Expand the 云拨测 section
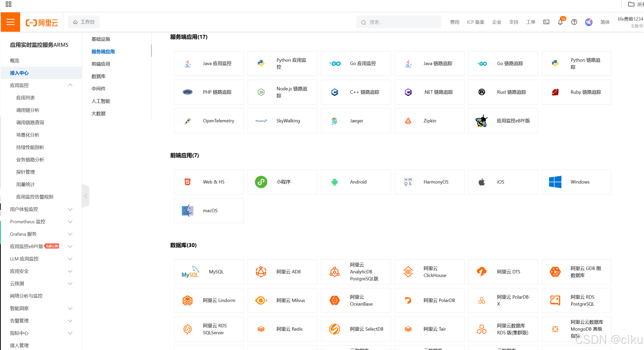644x350 pixels. coord(70,284)
